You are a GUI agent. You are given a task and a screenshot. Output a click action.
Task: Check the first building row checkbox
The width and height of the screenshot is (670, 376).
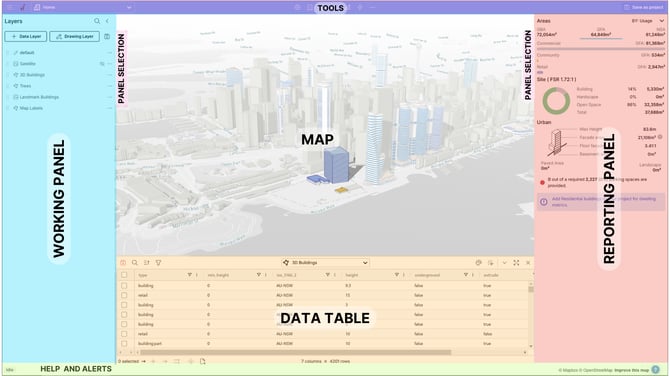tap(124, 285)
